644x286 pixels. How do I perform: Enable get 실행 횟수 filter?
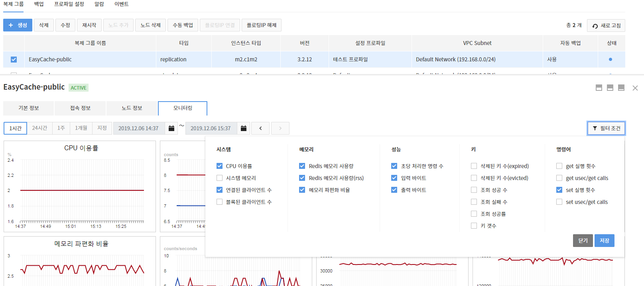tap(559, 166)
